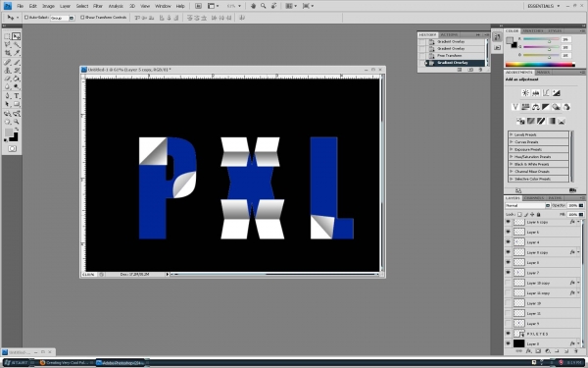Enable Show Transform Controls checkbox

click(x=82, y=18)
